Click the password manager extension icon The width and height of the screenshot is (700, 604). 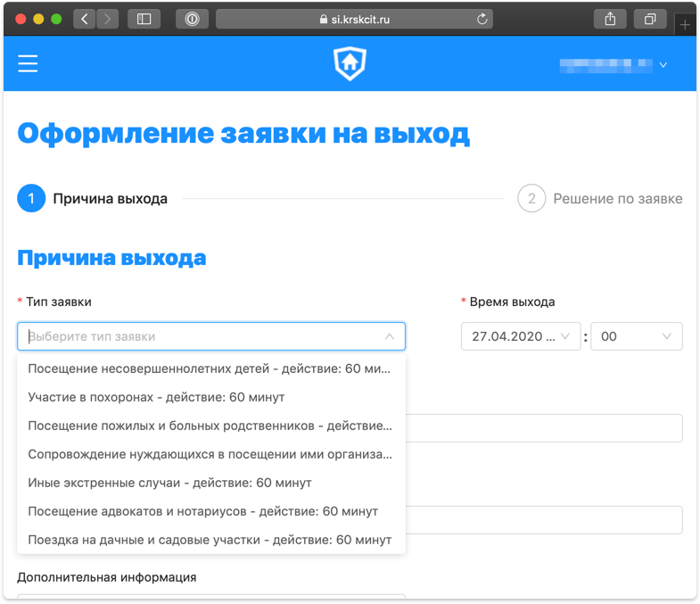coord(192,19)
